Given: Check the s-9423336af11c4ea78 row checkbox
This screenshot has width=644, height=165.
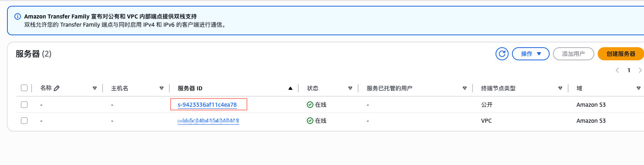Looking at the screenshot, I should click(24, 105).
